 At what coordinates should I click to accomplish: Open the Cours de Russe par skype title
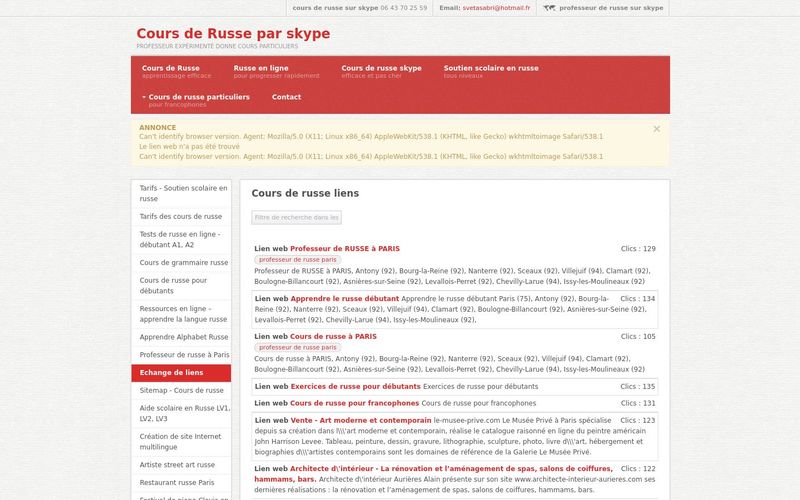coord(233,34)
